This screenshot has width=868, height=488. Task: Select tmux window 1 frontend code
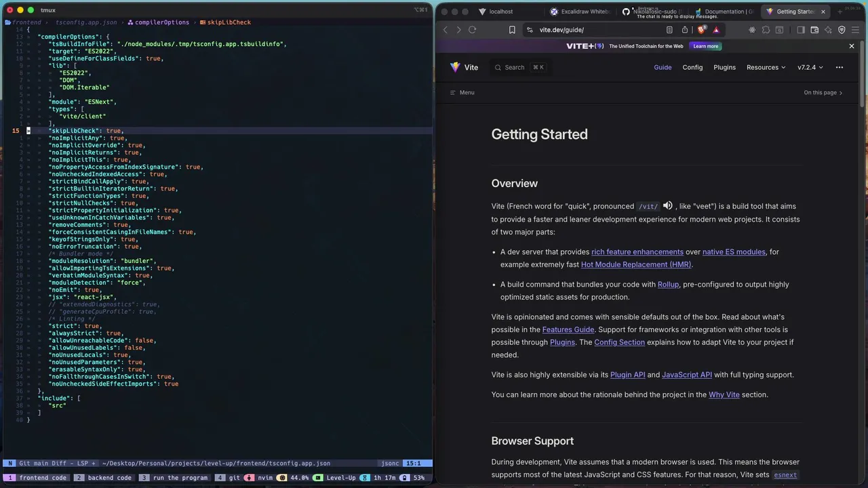(x=37, y=478)
